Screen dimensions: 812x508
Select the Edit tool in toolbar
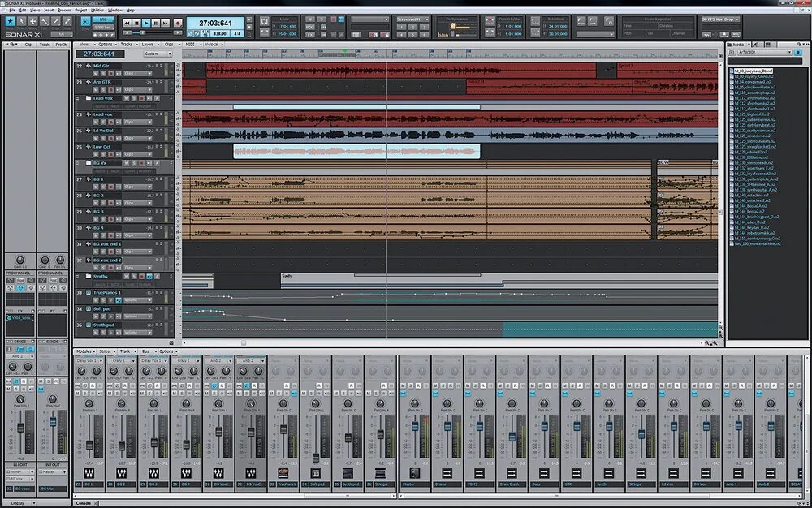(x=45, y=21)
